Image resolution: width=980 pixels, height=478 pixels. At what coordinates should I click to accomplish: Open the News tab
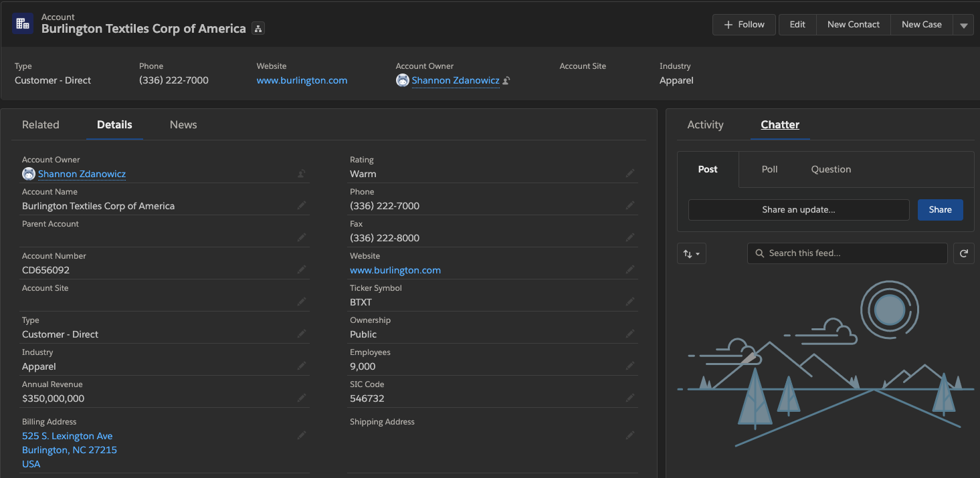point(183,125)
